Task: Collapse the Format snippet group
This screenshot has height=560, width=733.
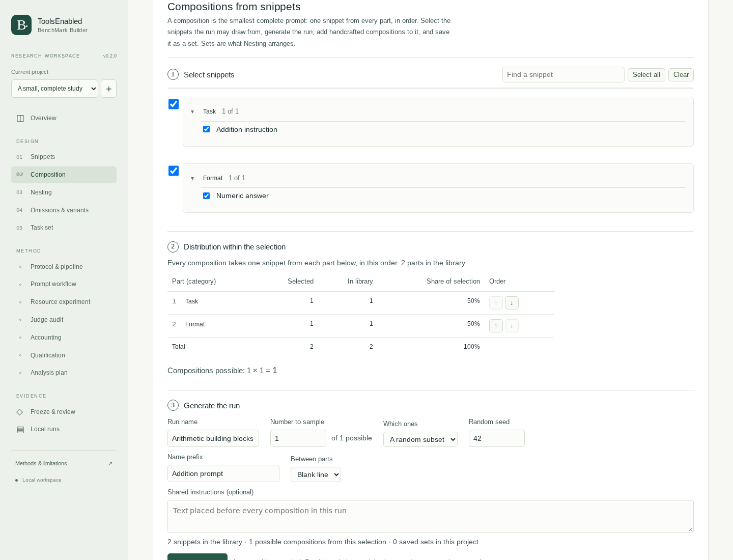Action: tap(192, 178)
